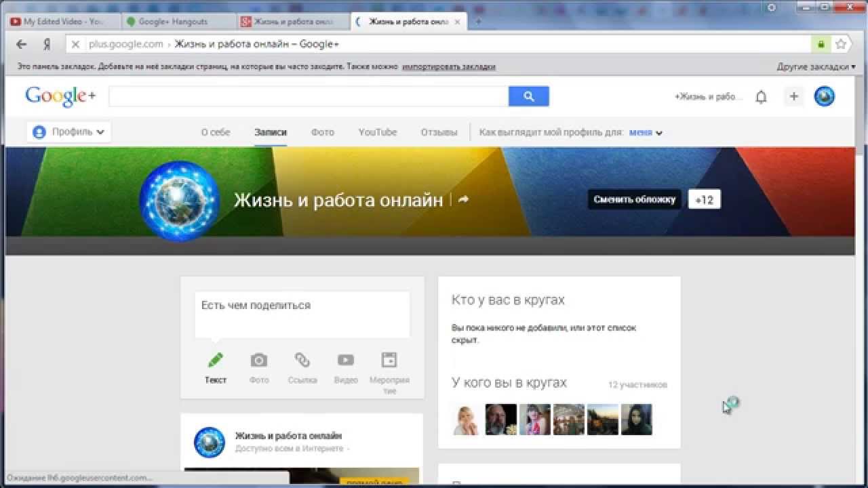
Task: Click the bearded man follower avatar
Action: [501, 420]
